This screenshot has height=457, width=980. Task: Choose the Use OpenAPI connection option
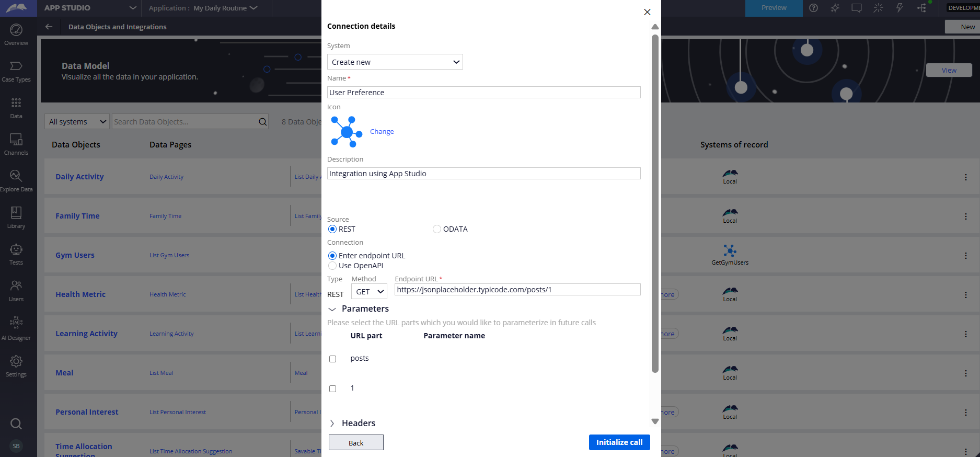click(x=332, y=266)
